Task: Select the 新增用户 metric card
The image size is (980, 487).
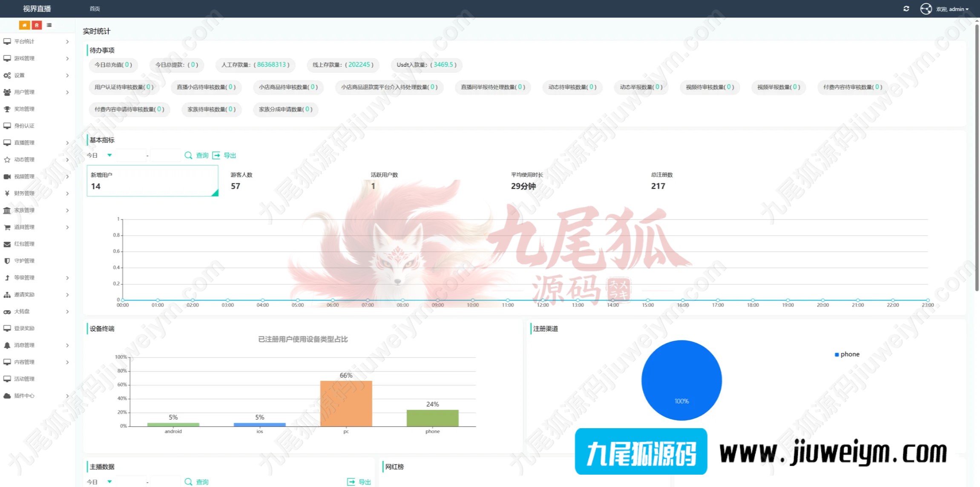Action: [152, 181]
